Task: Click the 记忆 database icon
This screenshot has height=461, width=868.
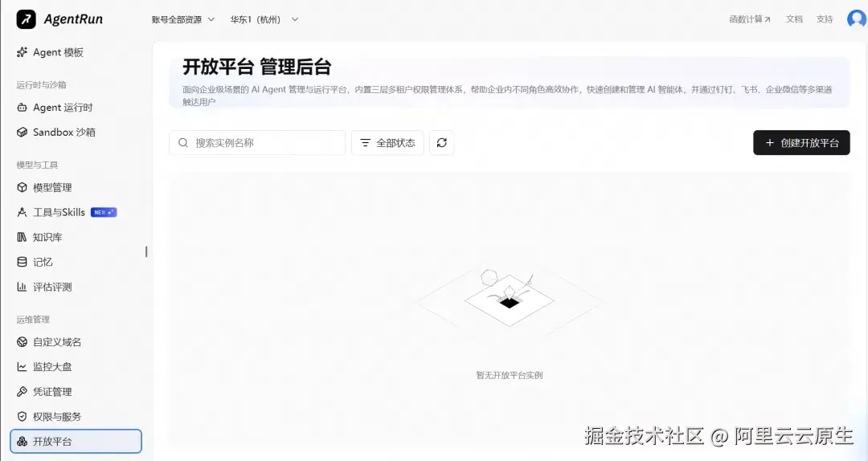Action: 22,263
